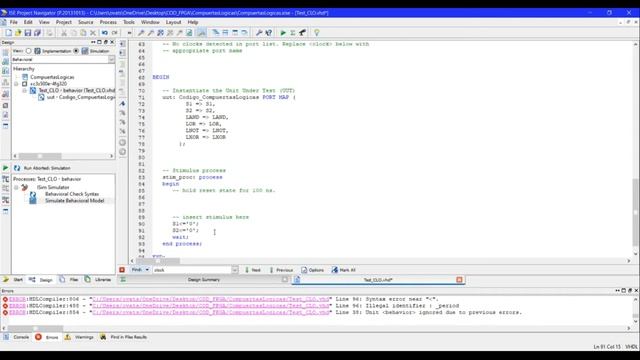Viewport: 640px width, 360px height.
Task: Open the Window menu
Action: click(x=150, y=22)
